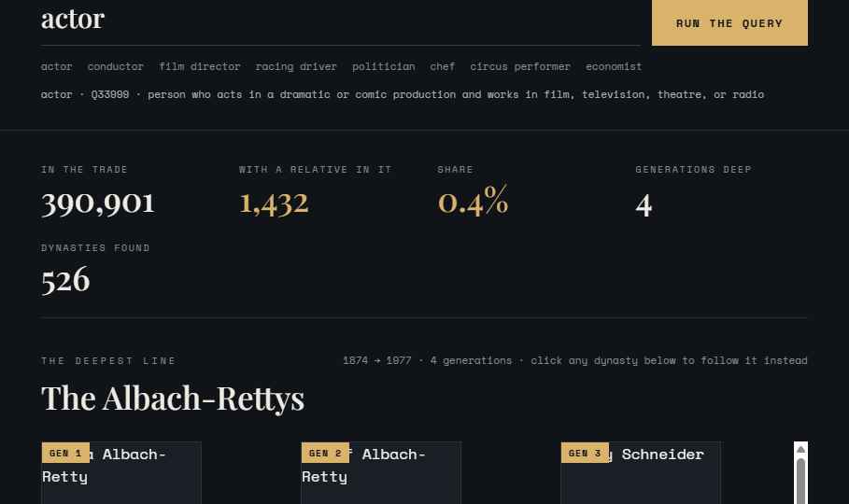Open the Schneider generation card
Image resolution: width=849 pixels, height=504 pixels.
tap(641, 473)
